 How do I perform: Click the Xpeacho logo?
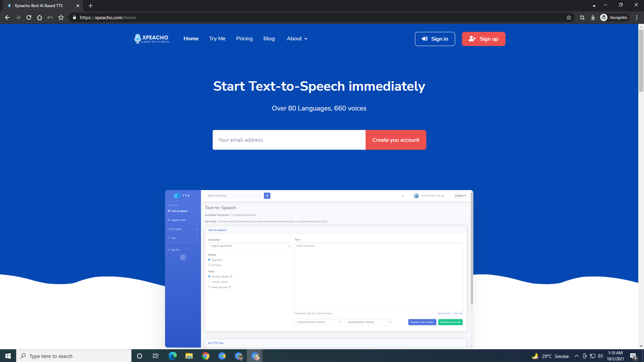(152, 39)
